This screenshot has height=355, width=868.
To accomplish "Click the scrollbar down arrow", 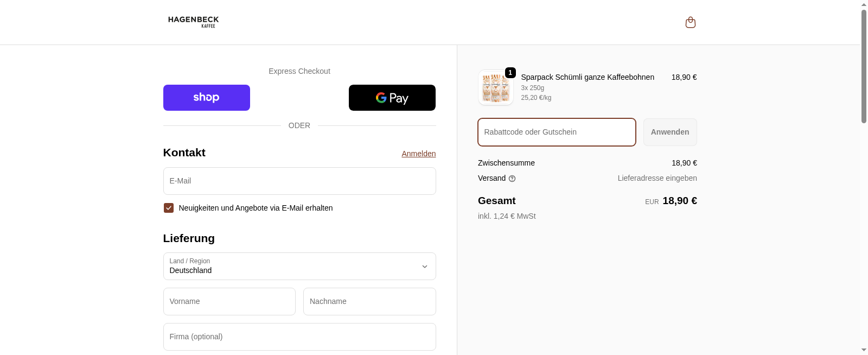I will point(864,350).
